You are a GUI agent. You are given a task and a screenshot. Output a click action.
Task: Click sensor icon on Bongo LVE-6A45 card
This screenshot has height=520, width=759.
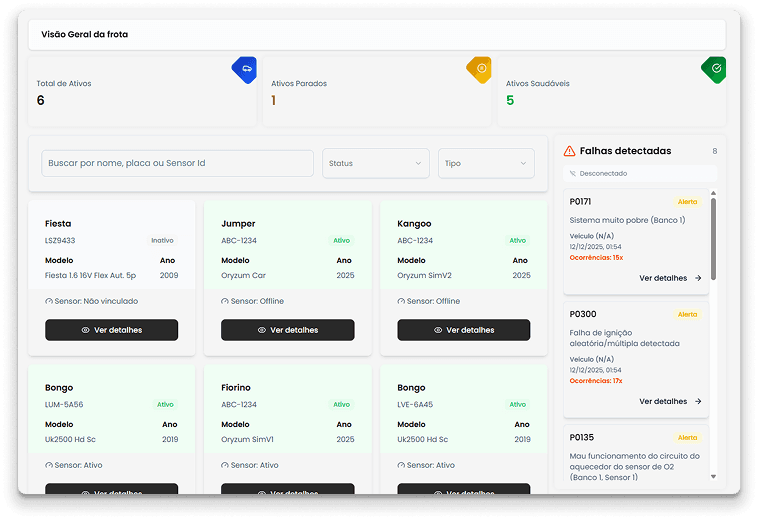pyautogui.click(x=401, y=465)
